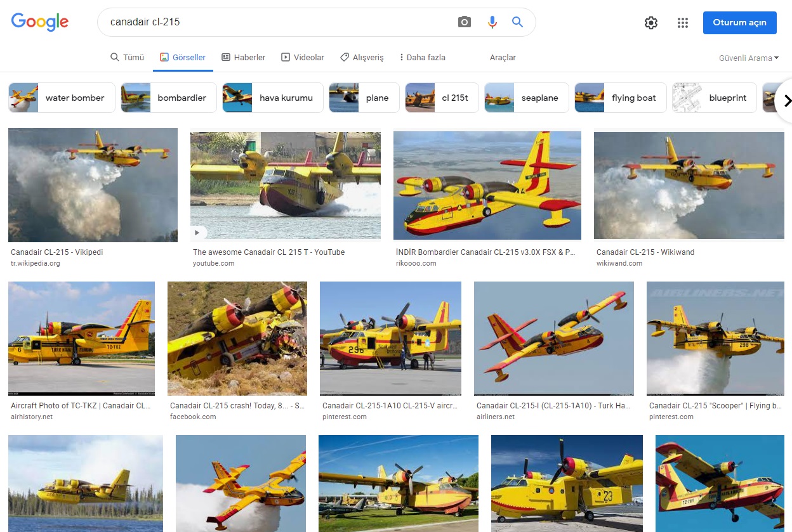Click the right arrow on the chip carousel
792x532 pixels.
click(787, 100)
